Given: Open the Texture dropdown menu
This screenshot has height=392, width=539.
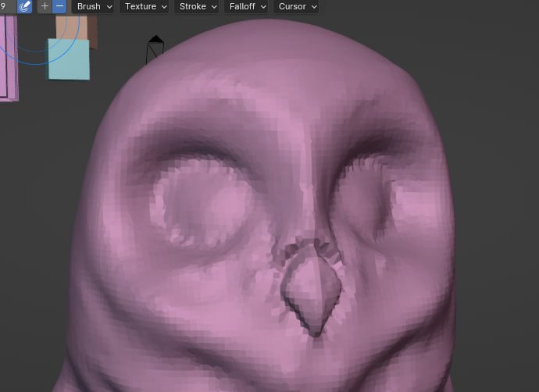Looking at the screenshot, I should (145, 6).
